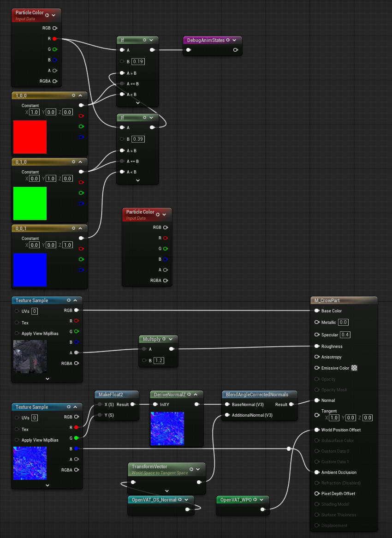
Task: Open the chevron dropdown on the Multiply node
Action: click(171, 339)
